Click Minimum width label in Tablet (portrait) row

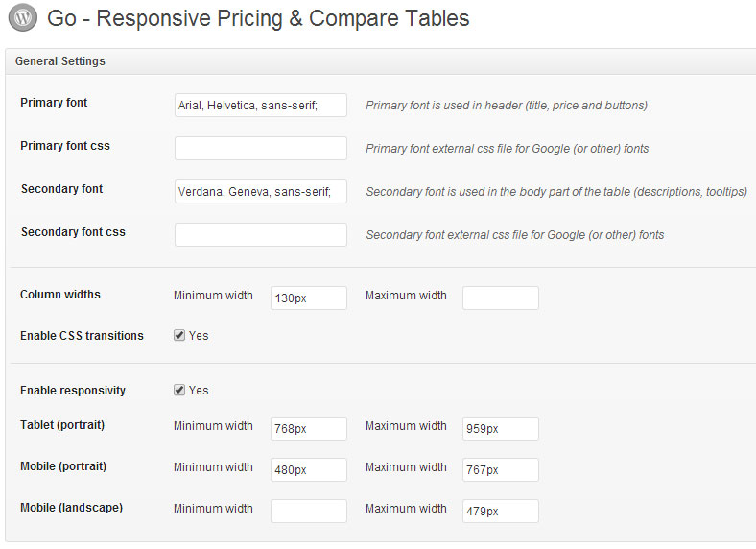213,426
